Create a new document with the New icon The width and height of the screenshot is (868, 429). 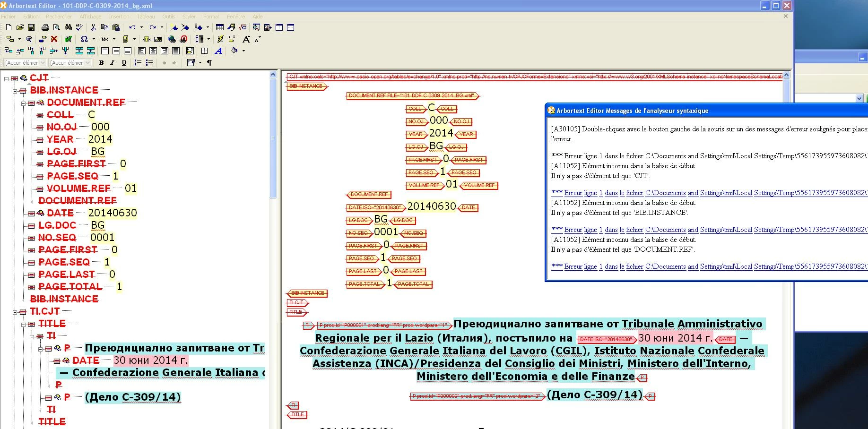coord(9,27)
